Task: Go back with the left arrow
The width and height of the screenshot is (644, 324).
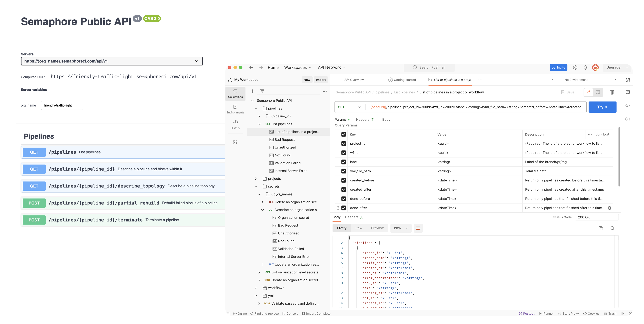Action: (x=251, y=68)
